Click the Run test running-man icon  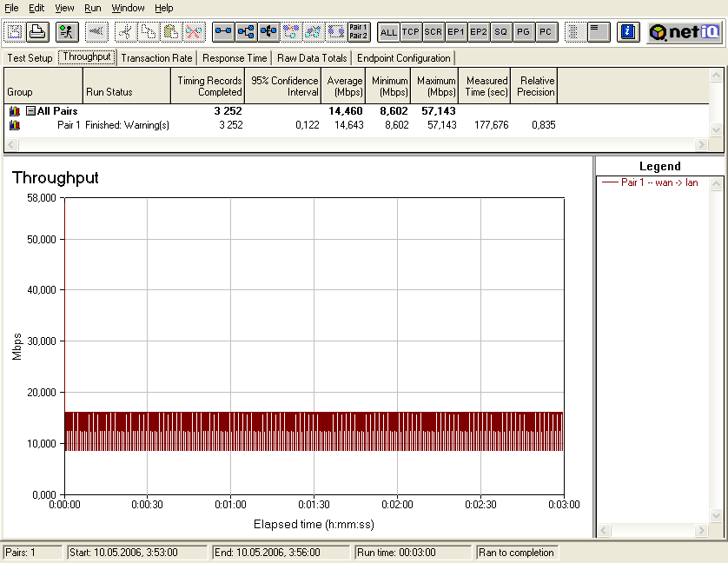67,32
